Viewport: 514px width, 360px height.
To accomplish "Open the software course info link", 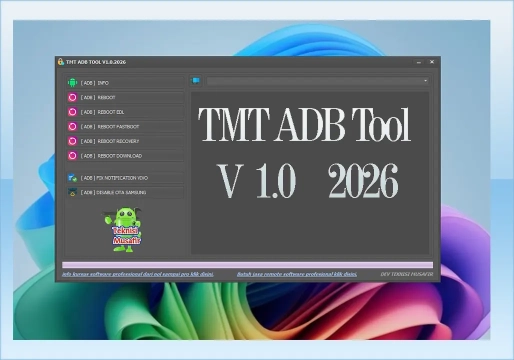I will coord(138,274).
